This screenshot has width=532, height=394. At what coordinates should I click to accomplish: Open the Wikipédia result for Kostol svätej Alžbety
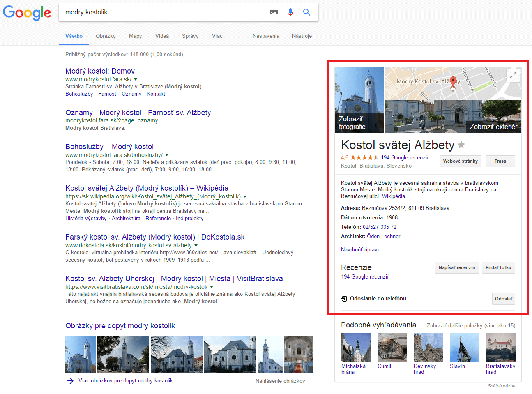click(x=147, y=188)
